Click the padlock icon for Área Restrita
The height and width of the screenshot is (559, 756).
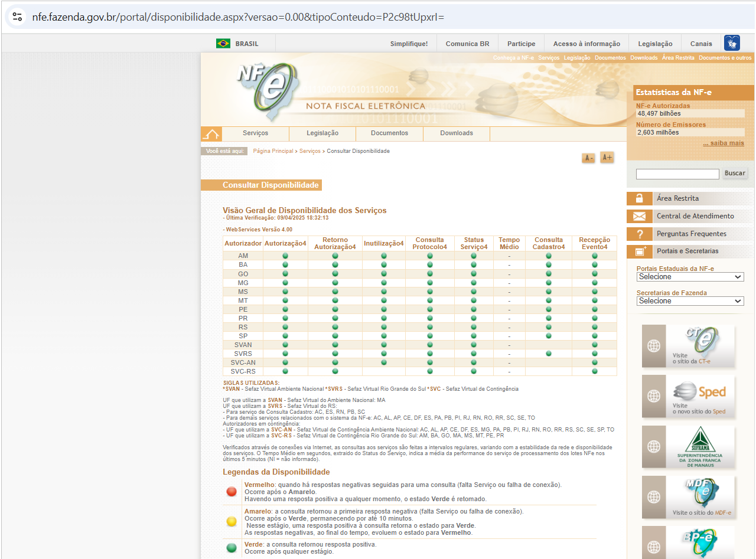639,199
